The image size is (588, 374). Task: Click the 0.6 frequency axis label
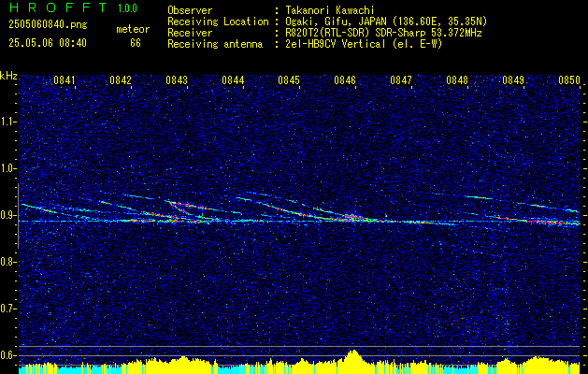(8, 355)
